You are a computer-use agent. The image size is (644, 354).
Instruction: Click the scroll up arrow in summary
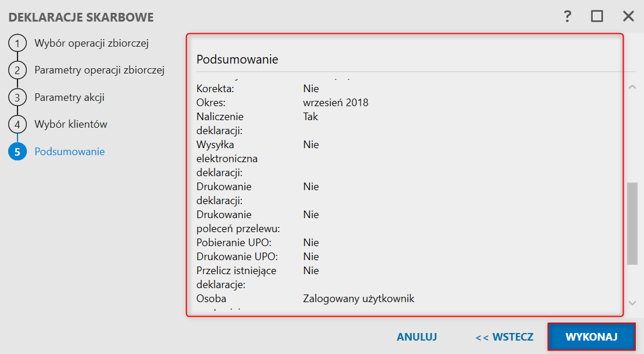[x=632, y=87]
